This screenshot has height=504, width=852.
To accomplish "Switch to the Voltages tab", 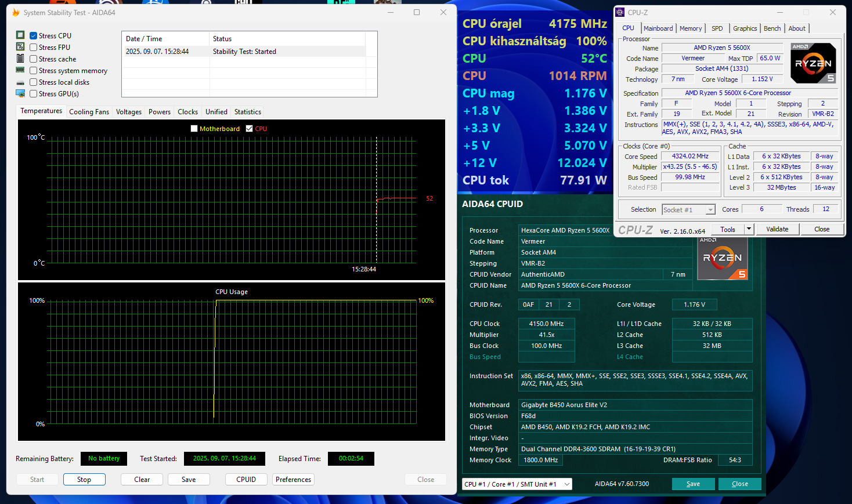I will [129, 112].
